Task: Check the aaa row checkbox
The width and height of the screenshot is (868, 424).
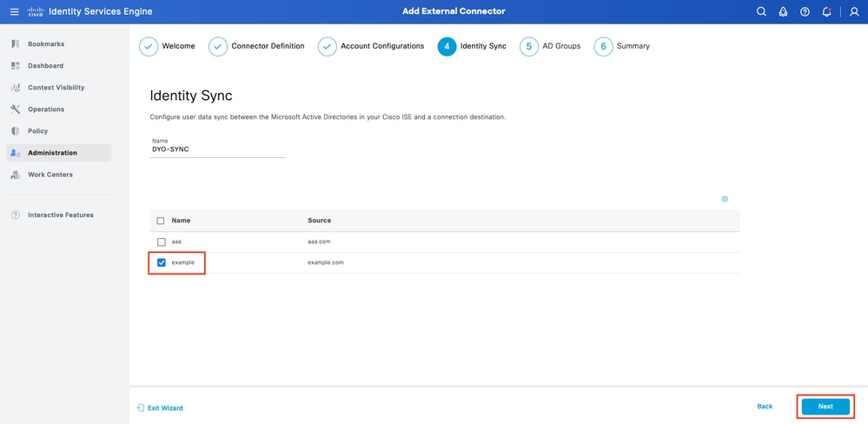Action: click(161, 242)
